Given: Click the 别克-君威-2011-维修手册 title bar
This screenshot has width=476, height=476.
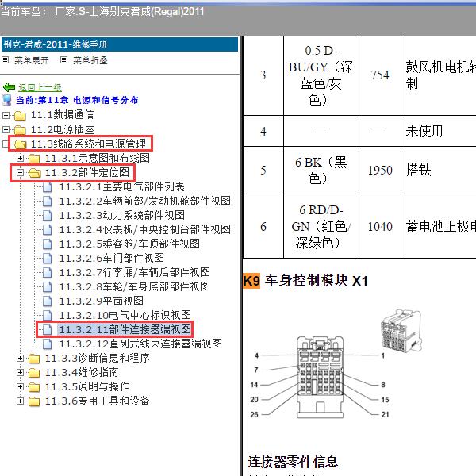Looking at the screenshot, I should coord(120,44).
